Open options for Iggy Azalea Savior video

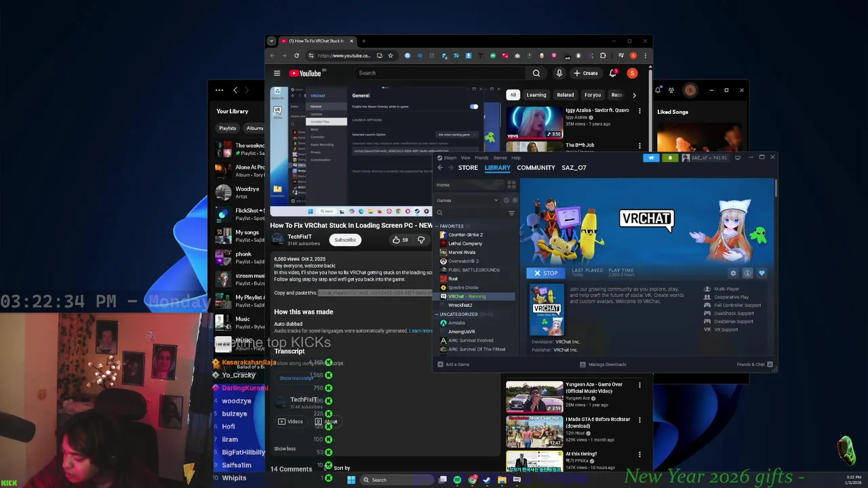(639, 110)
